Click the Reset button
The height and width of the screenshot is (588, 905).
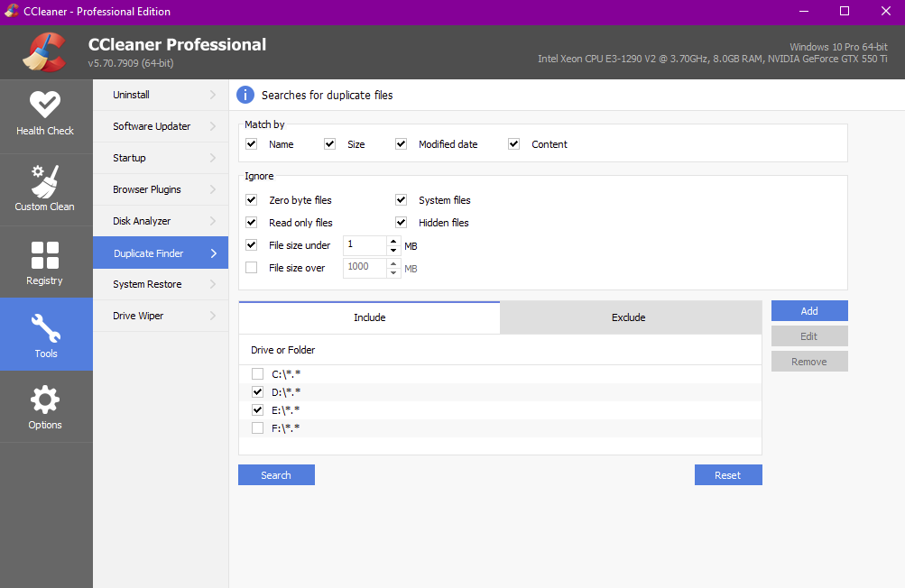(728, 475)
